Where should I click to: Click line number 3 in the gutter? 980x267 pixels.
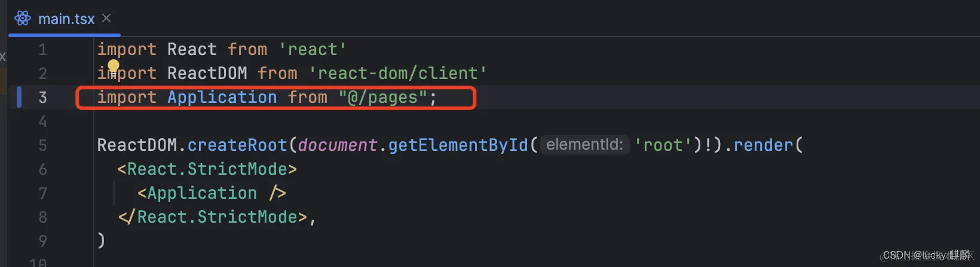coord(43,98)
